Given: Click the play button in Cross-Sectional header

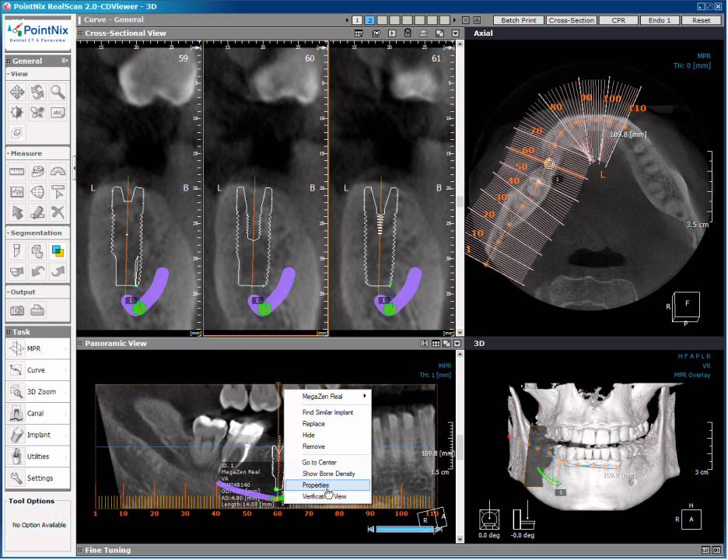Looking at the screenshot, I should (x=392, y=33).
